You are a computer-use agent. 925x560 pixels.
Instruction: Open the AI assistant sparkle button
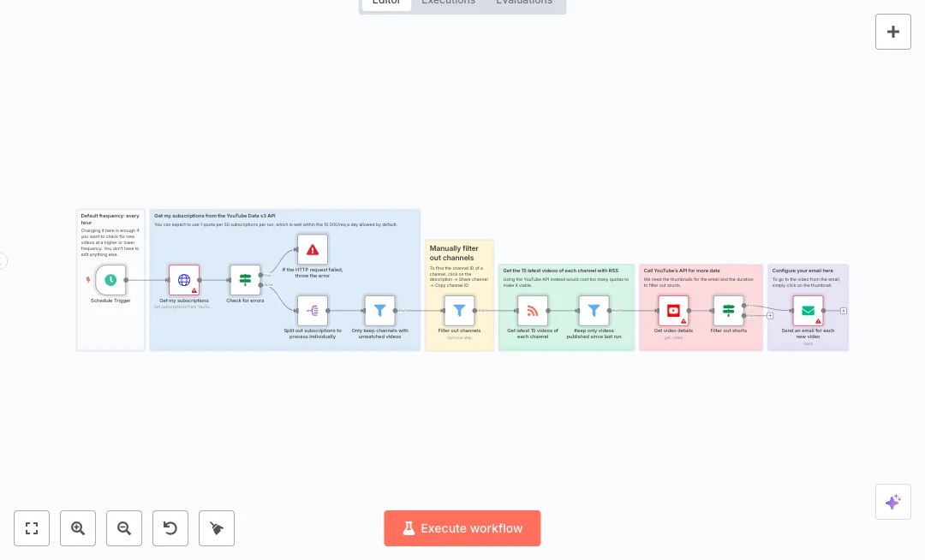893,502
